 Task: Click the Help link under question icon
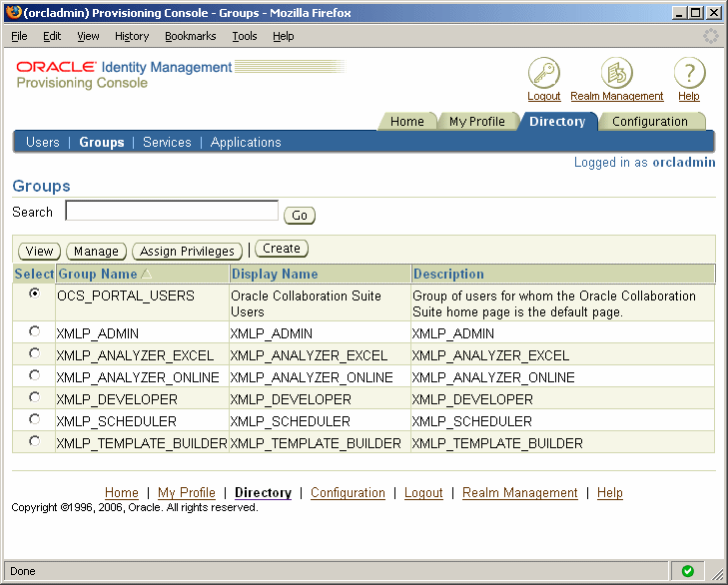(x=689, y=96)
